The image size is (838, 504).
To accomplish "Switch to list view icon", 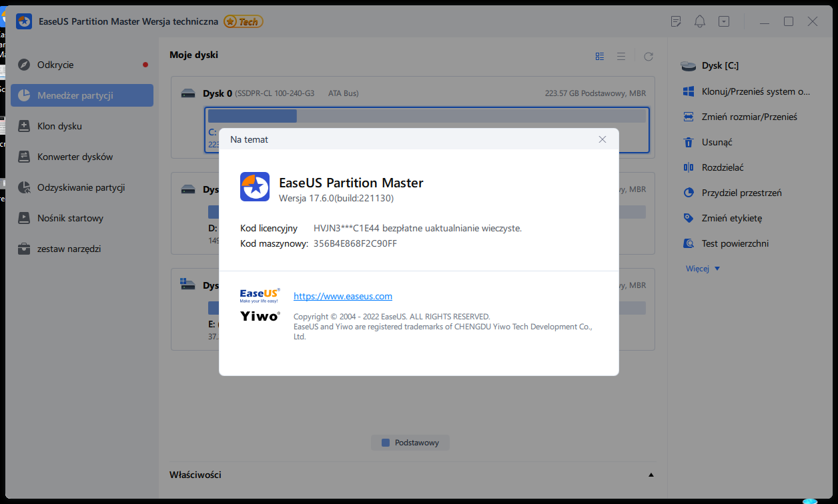I will coord(621,57).
